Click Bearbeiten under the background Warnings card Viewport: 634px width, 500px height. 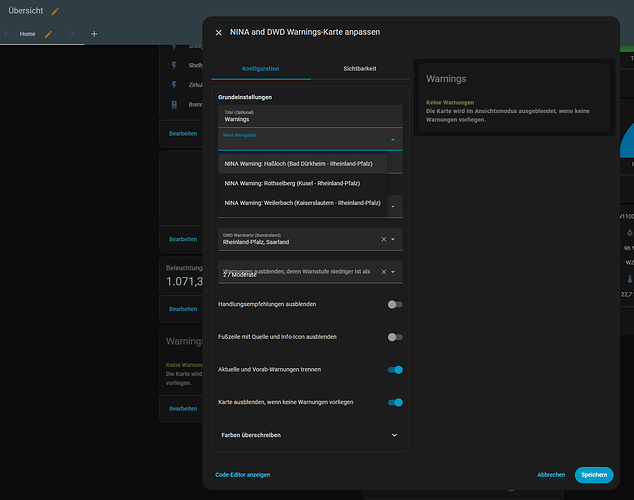[x=183, y=409]
